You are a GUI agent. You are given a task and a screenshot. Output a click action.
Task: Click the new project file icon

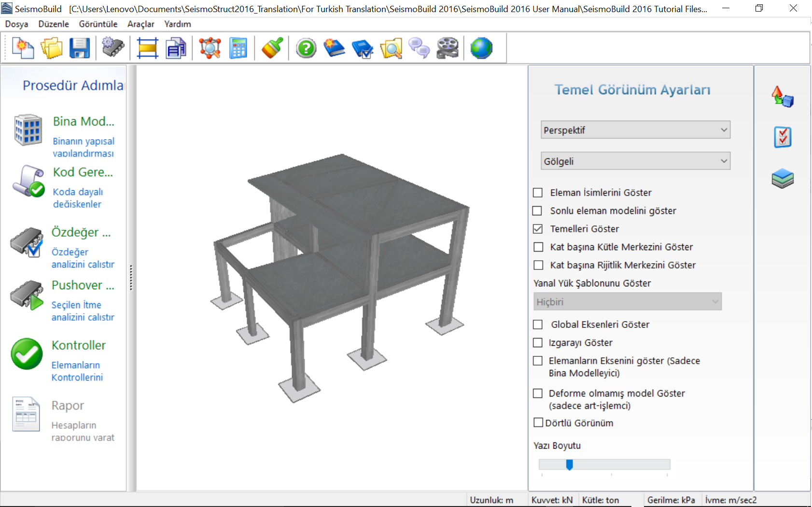(23, 48)
